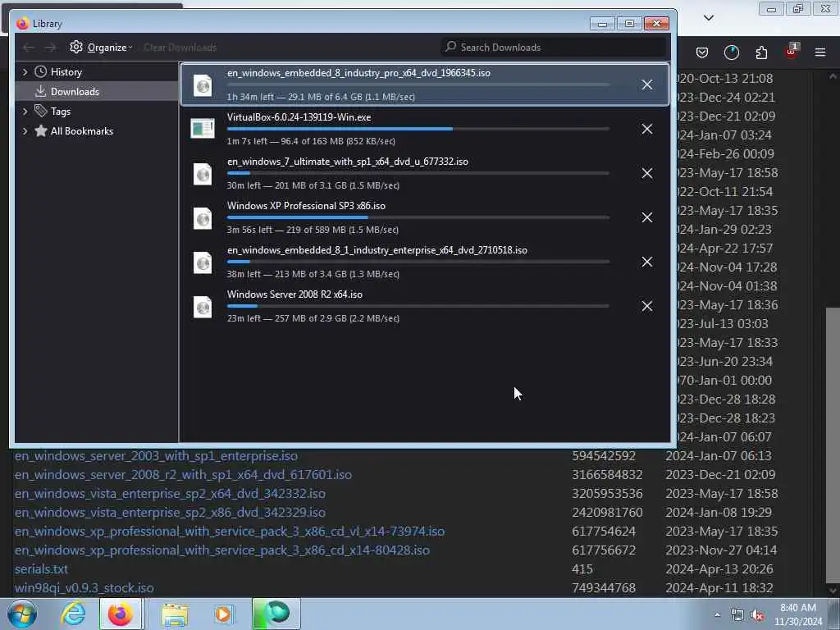Cancel the Windows XP Professional SP3 download

(646, 217)
